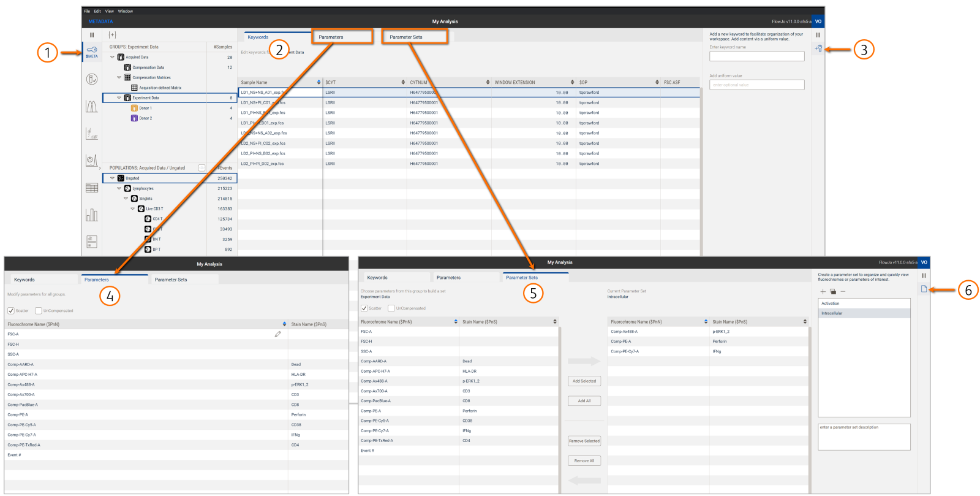Toggle Scatter checkbox in Parameter Sets window
980x496 pixels.
[364, 308]
